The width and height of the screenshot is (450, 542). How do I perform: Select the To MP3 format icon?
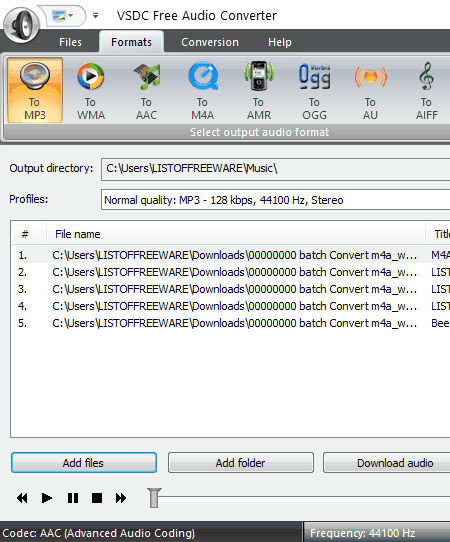pos(35,90)
